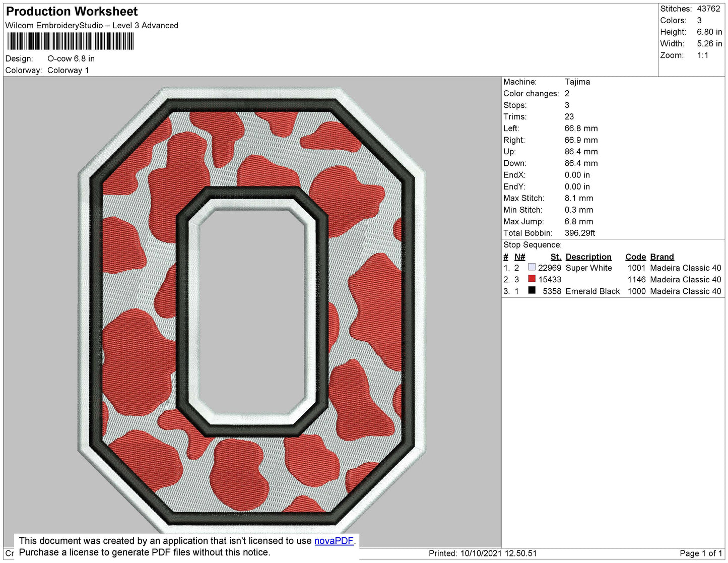The height and width of the screenshot is (563, 728).
Task: Click the printed date '10/10/2021 12.50.51'
Action: (x=498, y=553)
